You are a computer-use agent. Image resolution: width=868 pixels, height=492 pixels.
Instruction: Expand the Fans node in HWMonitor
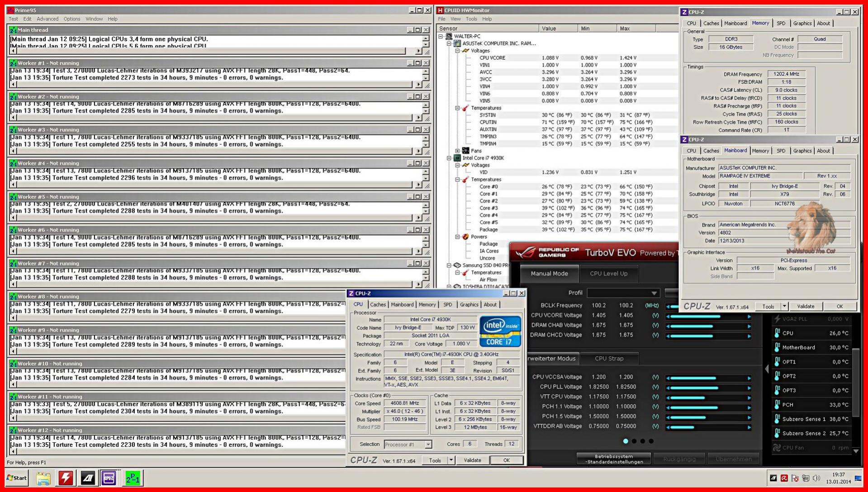coord(457,151)
